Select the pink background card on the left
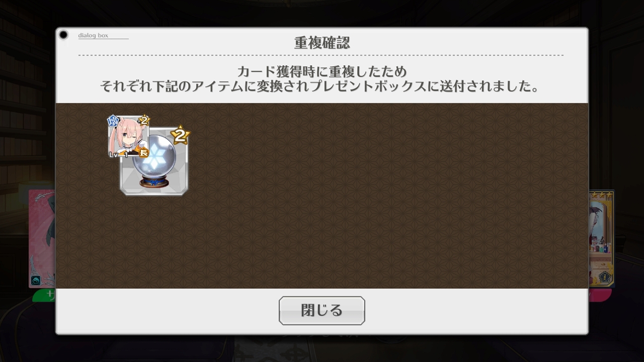This screenshot has width=644, height=362. pos(42,239)
